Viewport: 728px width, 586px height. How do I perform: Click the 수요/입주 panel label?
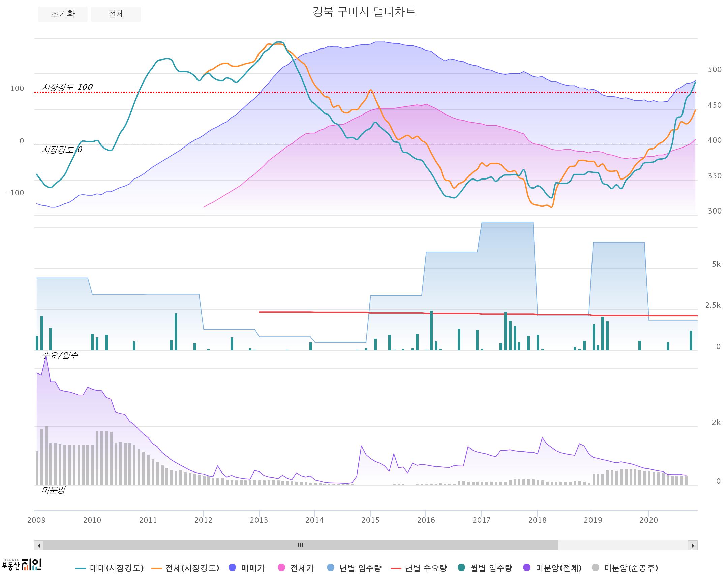60,355
